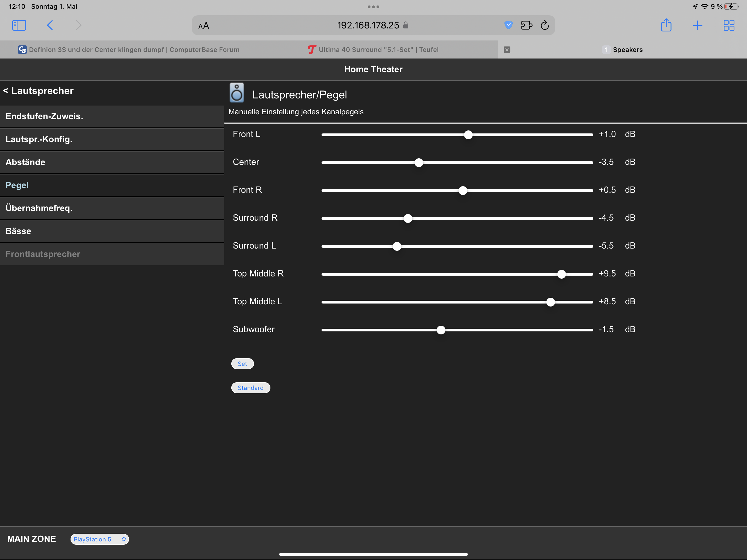Toggle the Safari sidebar icon
The image size is (747, 560).
(19, 25)
